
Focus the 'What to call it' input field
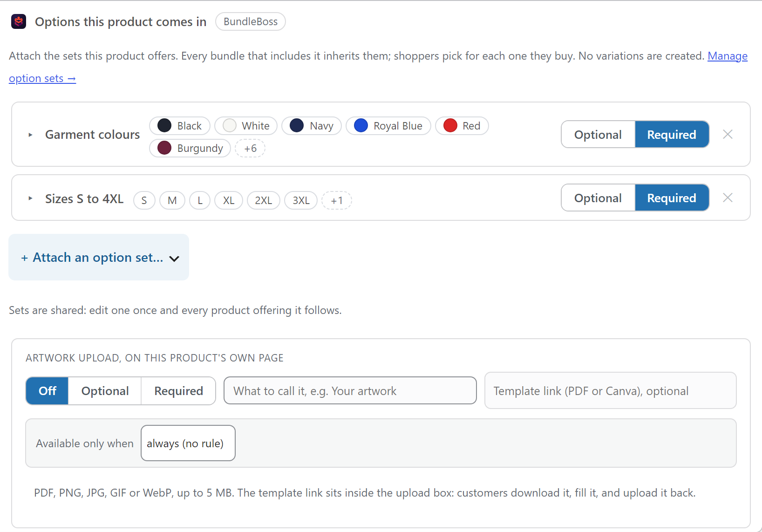click(350, 390)
